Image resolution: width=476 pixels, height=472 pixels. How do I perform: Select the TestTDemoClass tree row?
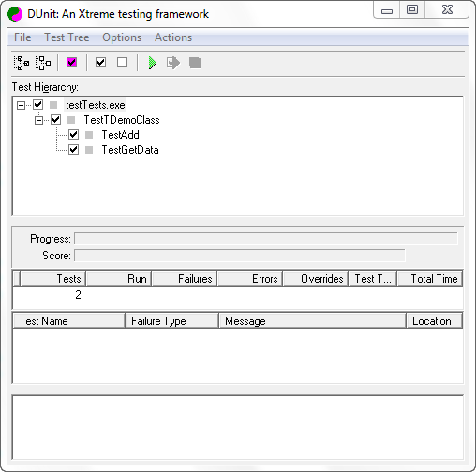coord(122,120)
